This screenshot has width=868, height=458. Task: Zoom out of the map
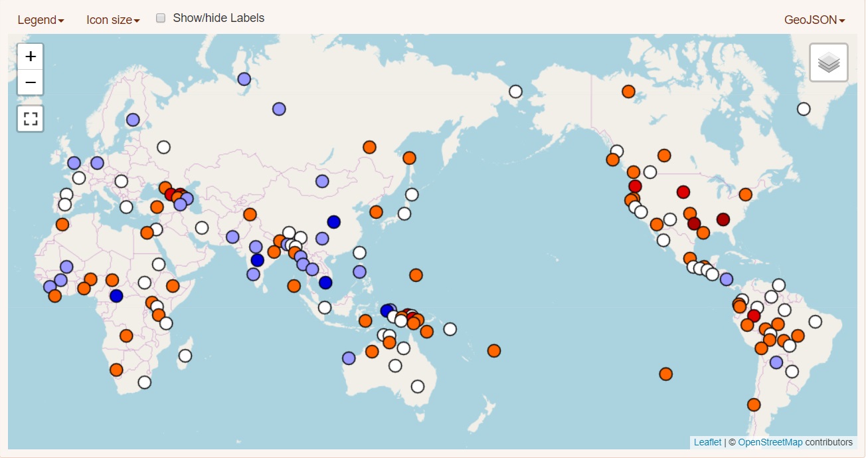coord(30,82)
